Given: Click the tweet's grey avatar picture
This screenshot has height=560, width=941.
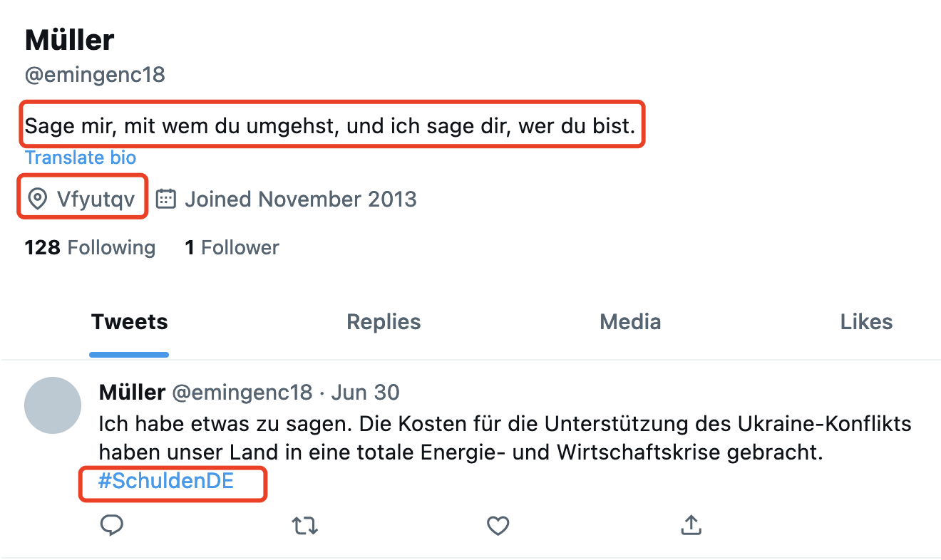Looking at the screenshot, I should (x=53, y=405).
